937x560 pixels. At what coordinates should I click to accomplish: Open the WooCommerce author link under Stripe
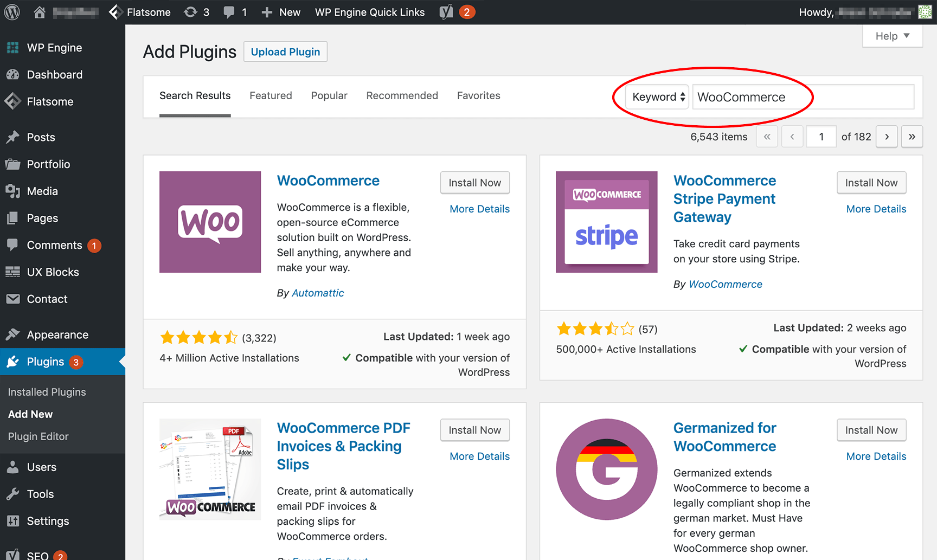[x=725, y=284]
